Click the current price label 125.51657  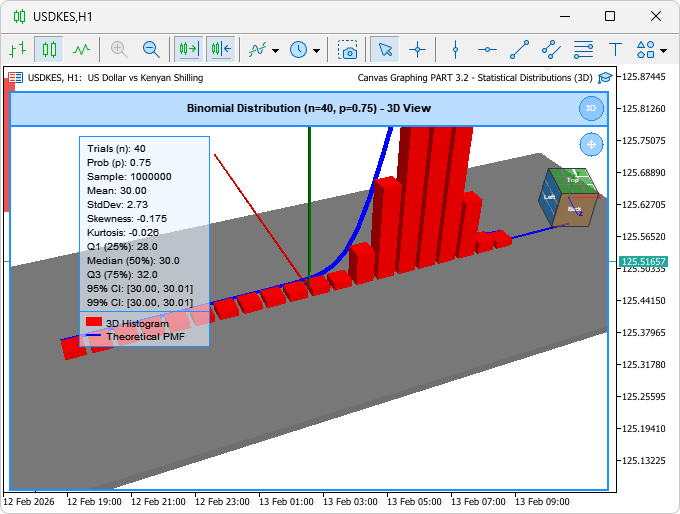(643, 261)
